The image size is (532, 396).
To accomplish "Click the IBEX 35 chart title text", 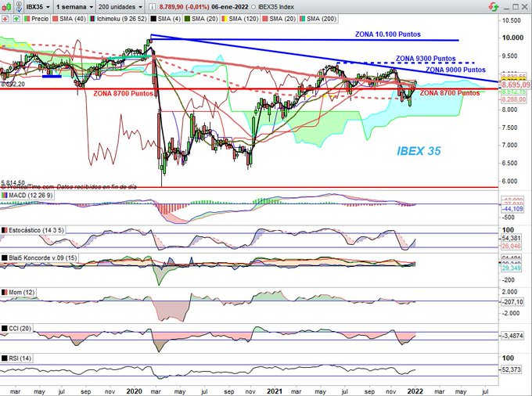I will point(419,151).
